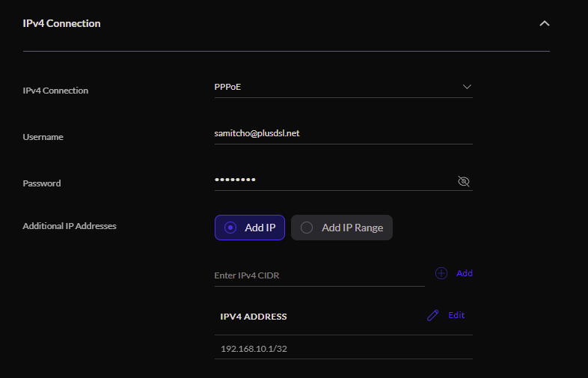Click the Edit link text
This screenshot has height=378, width=588.
pos(456,315)
